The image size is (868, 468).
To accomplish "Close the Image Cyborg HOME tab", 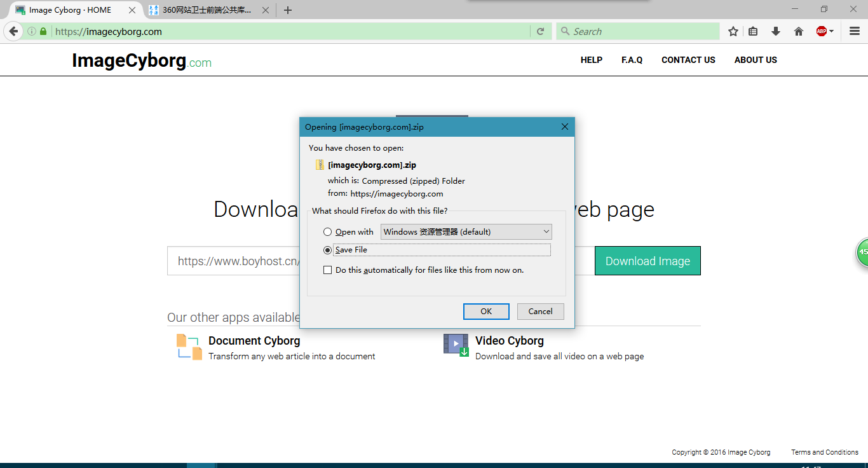I will (x=132, y=10).
